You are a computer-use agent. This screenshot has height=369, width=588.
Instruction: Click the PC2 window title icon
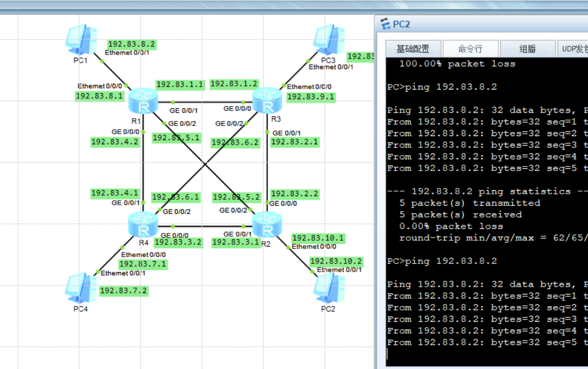pyautogui.click(x=386, y=24)
